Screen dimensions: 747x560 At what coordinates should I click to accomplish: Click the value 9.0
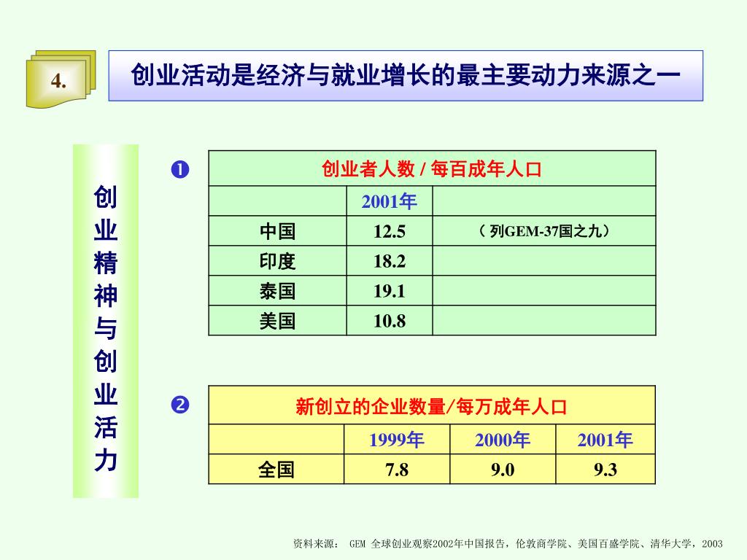[503, 470]
